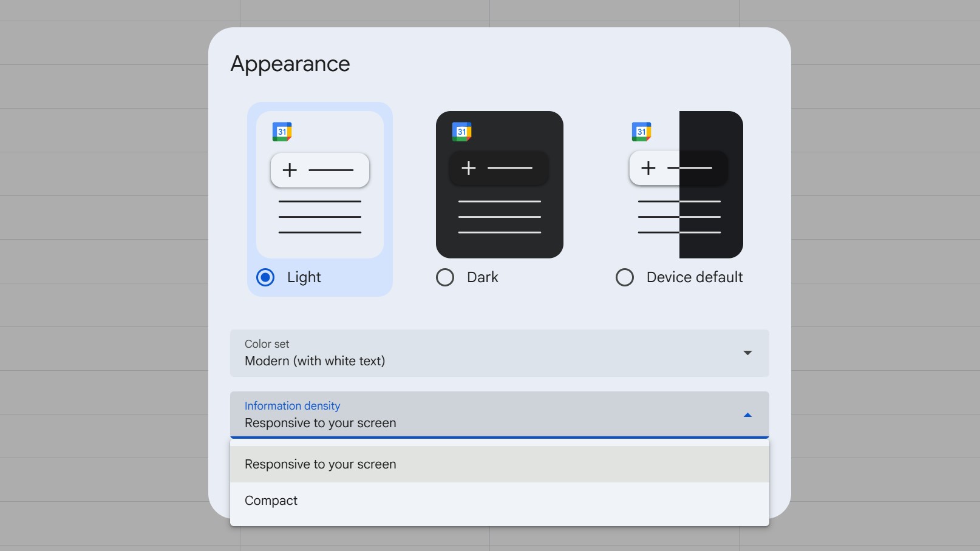Select the Device default radio button
Viewport: 980px width, 551px height.
(x=625, y=277)
